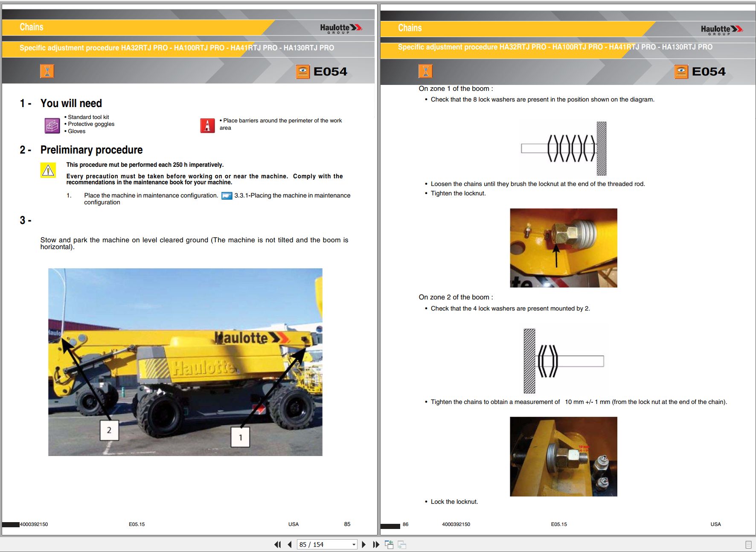Screen dimensions: 756x552
Task: Click 'USA' in page 86 footer
Action: click(715, 524)
